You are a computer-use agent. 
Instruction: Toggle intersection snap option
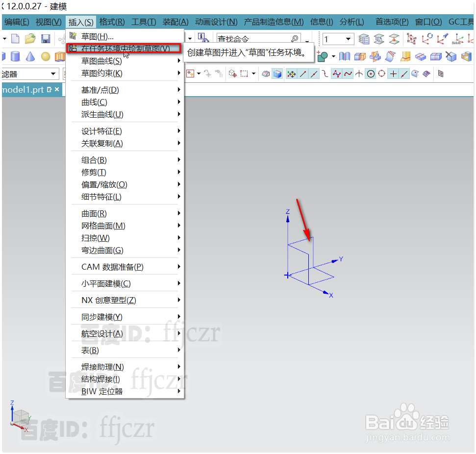tap(359, 74)
